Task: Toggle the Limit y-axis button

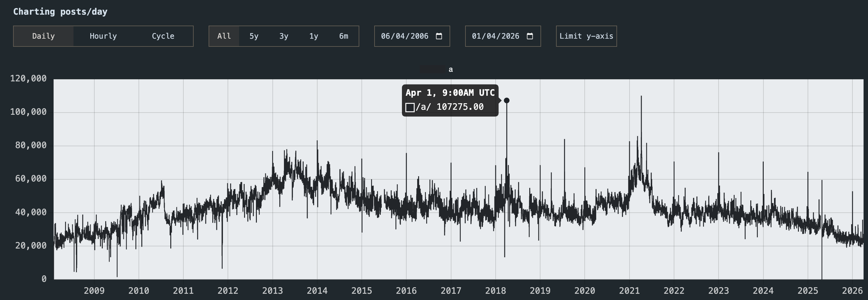Action: pyautogui.click(x=586, y=36)
